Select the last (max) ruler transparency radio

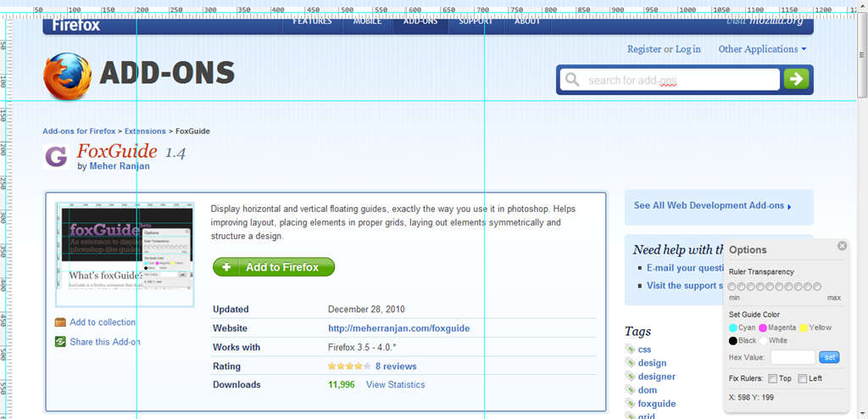pyautogui.click(x=816, y=287)
